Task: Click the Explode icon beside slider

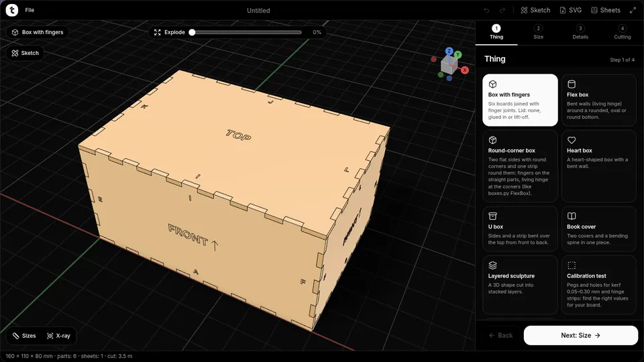Action: point(157,32)
